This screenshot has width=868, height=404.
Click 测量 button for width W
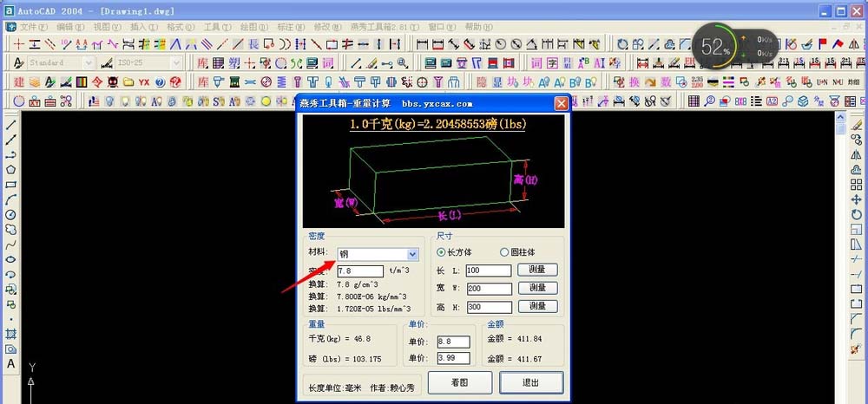537,288
